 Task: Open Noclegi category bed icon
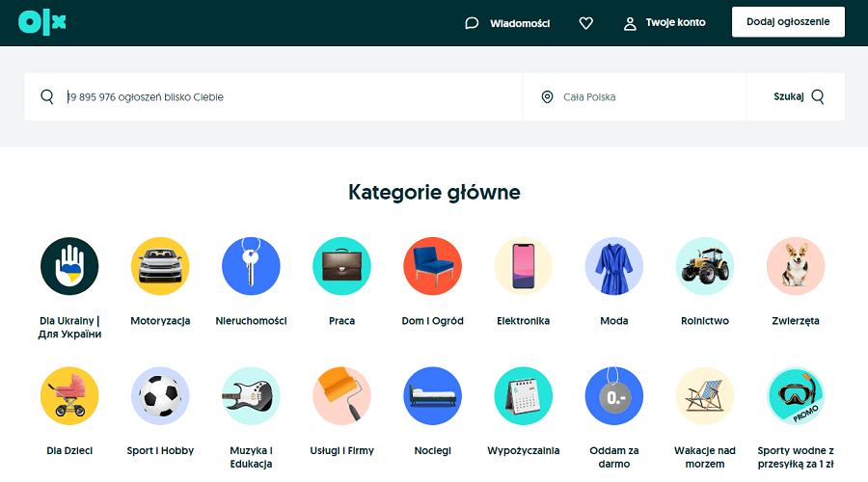[x=433, y=395]
